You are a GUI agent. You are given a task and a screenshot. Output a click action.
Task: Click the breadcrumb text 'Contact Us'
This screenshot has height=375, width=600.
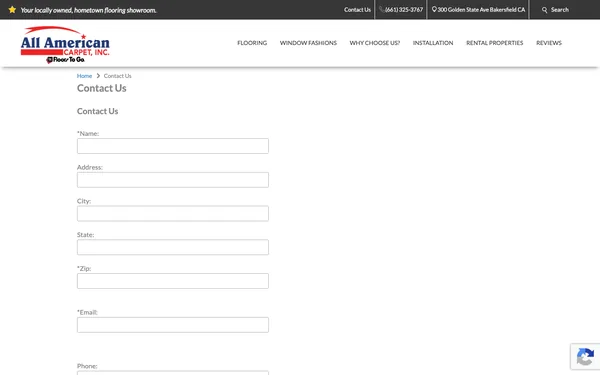click(117, 76)
